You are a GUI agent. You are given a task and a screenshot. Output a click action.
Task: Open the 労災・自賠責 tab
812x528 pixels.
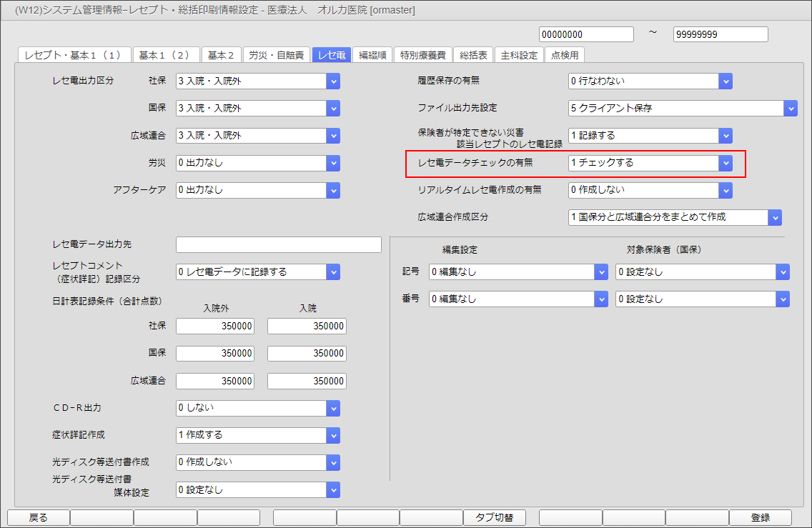click(277, 55)
